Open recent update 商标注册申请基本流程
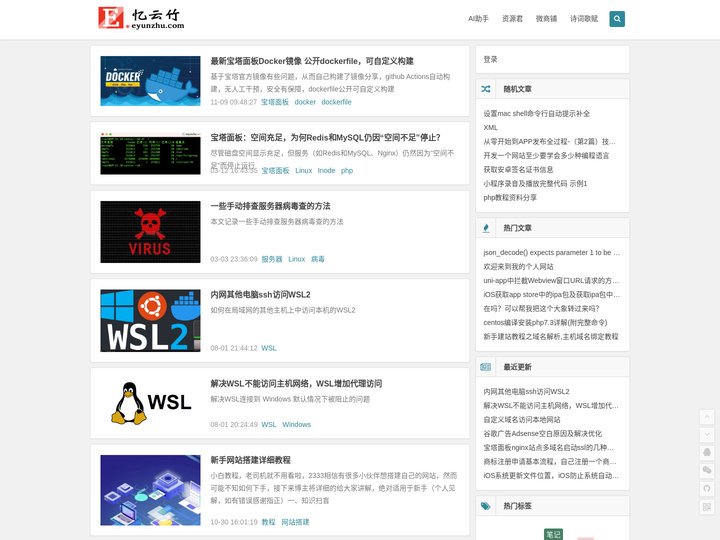Screen dimensions: 720x540 coord(550,461)
